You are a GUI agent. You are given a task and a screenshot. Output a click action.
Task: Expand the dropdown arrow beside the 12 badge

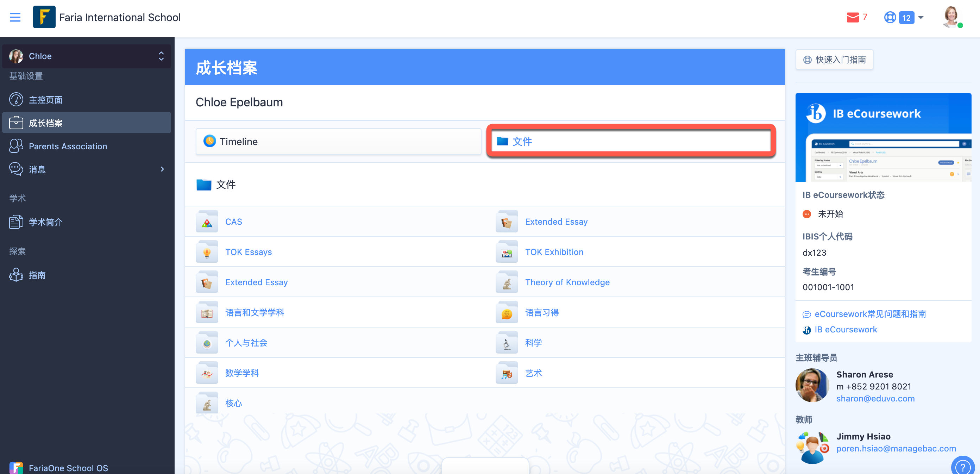921,18
